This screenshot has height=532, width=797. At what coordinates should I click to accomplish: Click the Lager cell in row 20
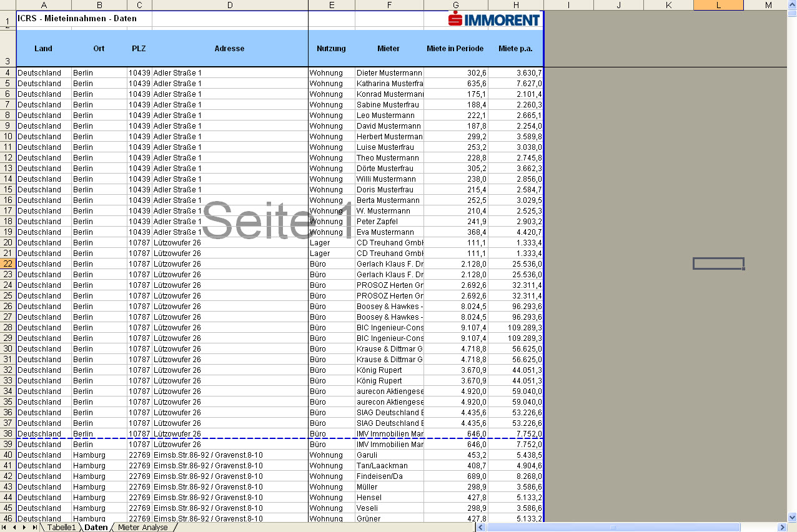332,243
